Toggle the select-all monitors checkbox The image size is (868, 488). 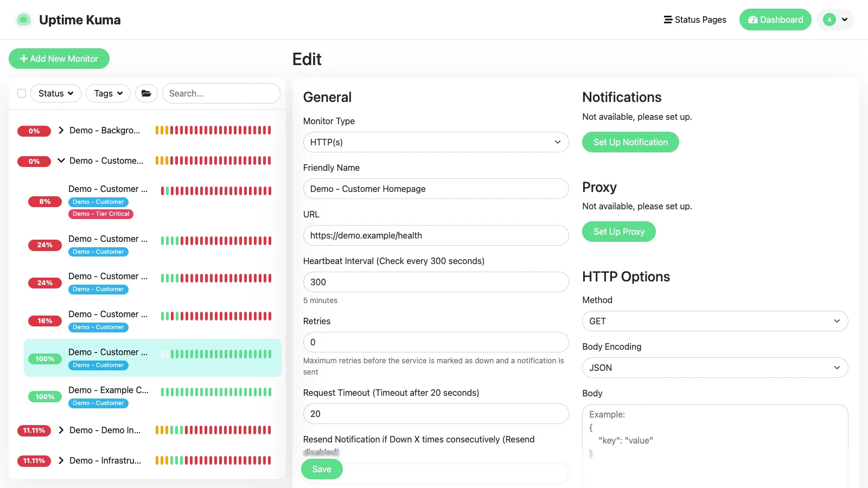[x=22, y=93]
